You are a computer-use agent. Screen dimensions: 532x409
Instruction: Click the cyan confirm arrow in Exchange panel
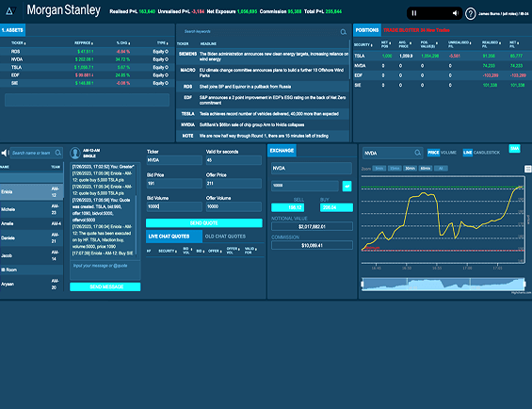(347, 187)
